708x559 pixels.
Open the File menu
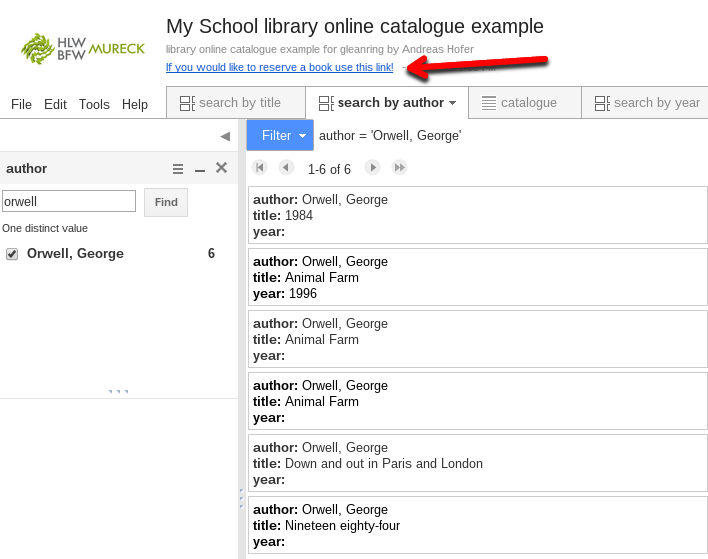click(21, 104)
